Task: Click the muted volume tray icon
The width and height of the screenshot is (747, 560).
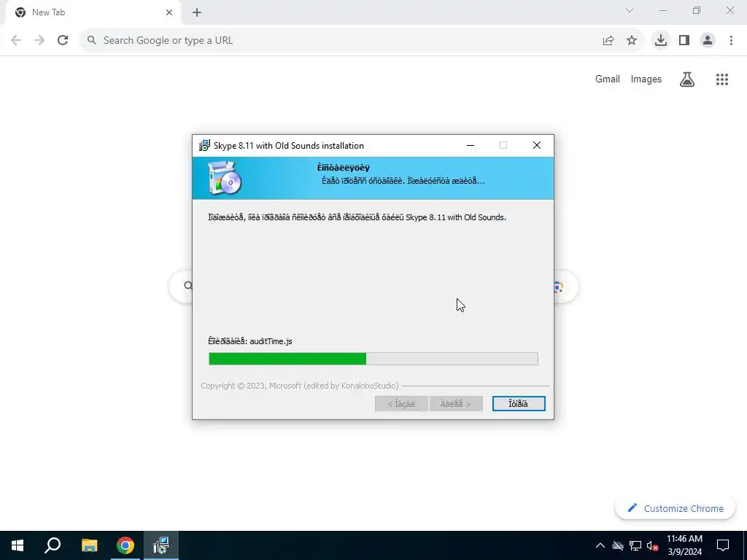Action: 653,545
